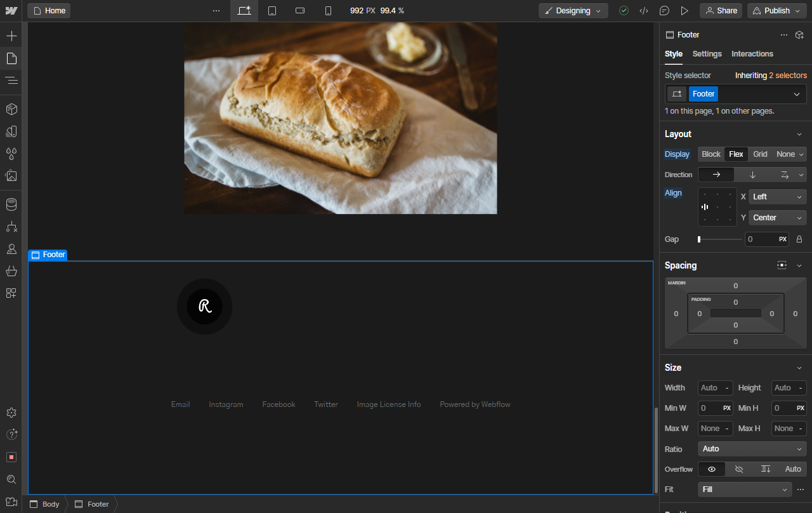Open the Ratio Auto dropdown

pyautogui.click(x=752, y=449)
